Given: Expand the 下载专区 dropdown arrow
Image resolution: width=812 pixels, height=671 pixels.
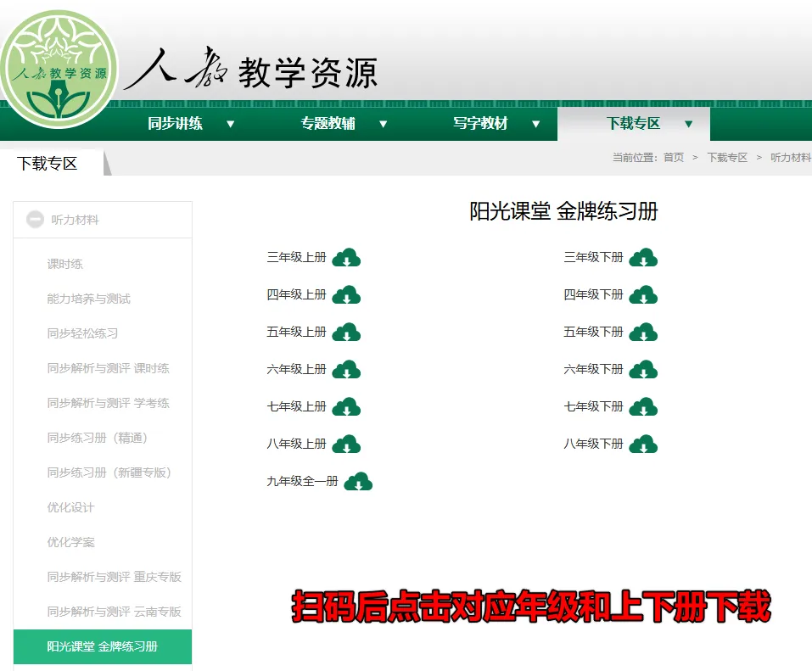Looking at the screenshot, I should pyautogui.click(x=689, y=124).
